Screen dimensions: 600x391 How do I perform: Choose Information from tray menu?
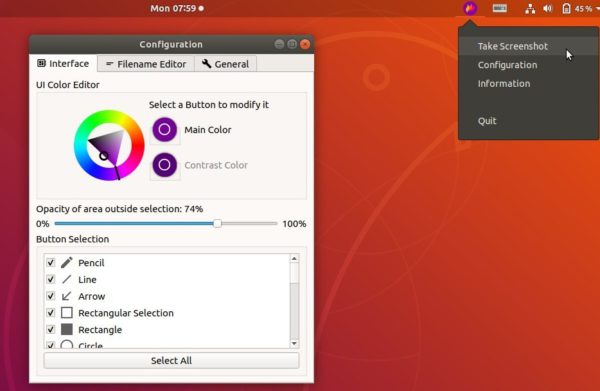click(x=528, y=84)
